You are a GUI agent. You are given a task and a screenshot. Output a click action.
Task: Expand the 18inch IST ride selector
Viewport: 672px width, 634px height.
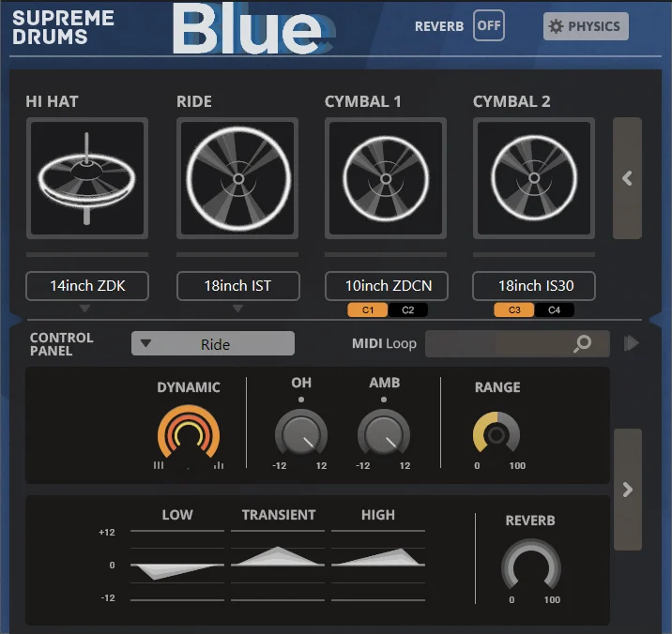(237, 286)
